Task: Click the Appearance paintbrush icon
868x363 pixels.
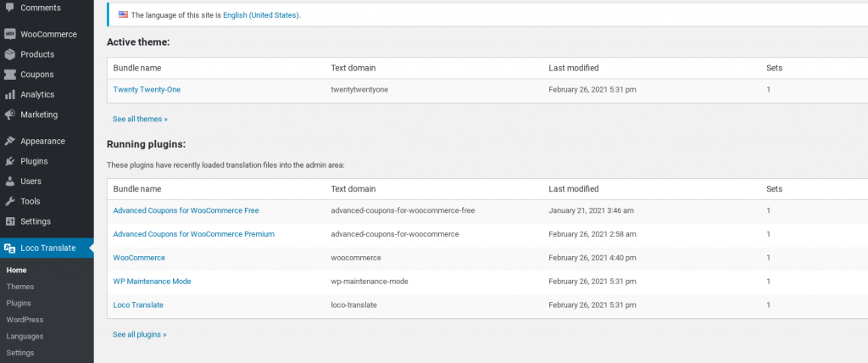Action: point(9,142)
